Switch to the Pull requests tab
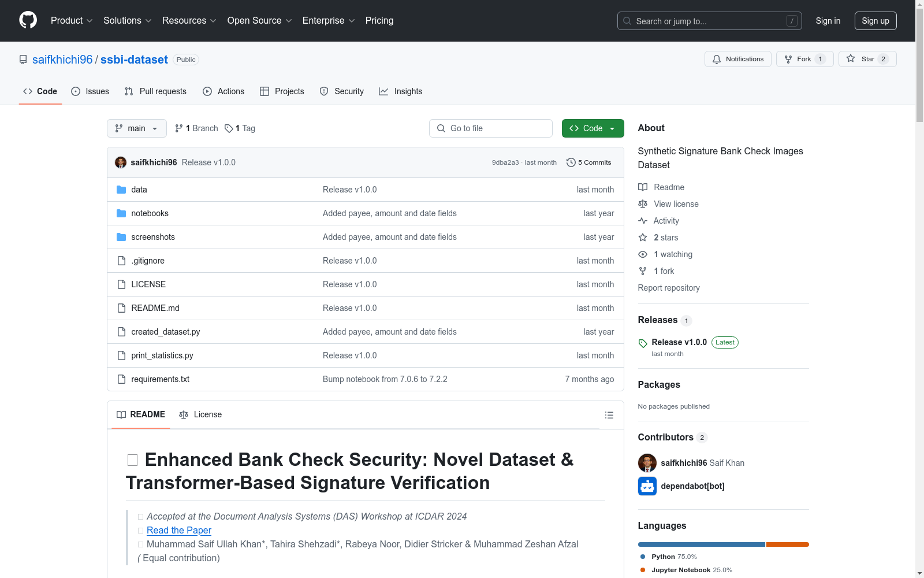Viewport: 924px width, 578px height. click(155, 91)
